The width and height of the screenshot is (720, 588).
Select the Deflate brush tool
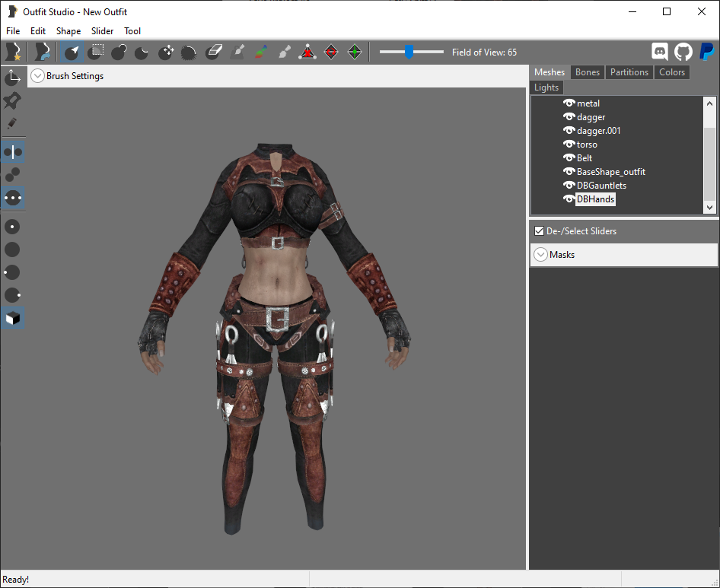pos(142,52)
